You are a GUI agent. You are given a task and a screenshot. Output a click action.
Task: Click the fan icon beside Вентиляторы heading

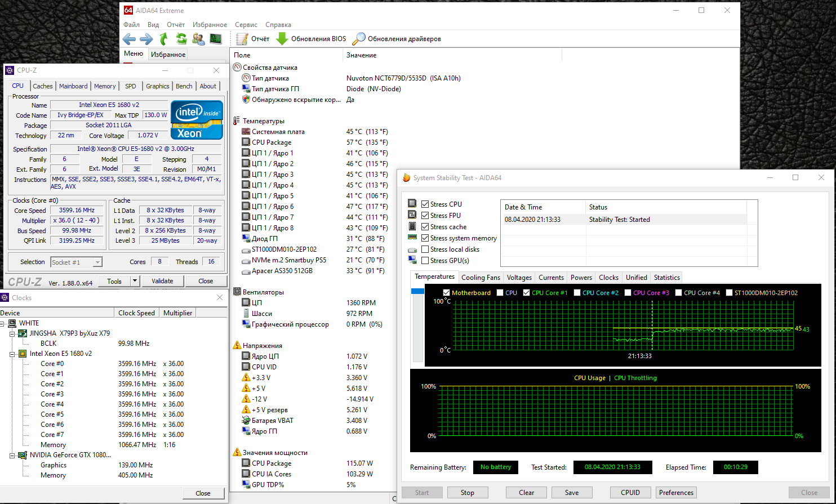pos(237,292)
